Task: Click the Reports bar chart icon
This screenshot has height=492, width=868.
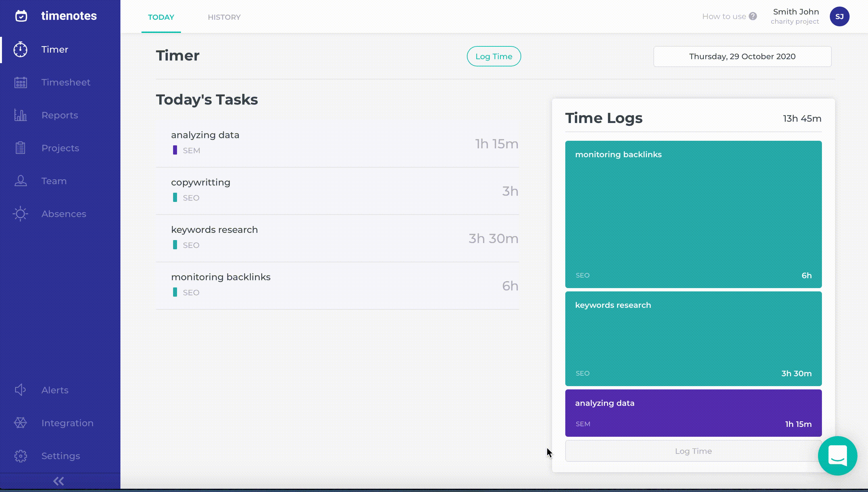Action: [20, 115]
